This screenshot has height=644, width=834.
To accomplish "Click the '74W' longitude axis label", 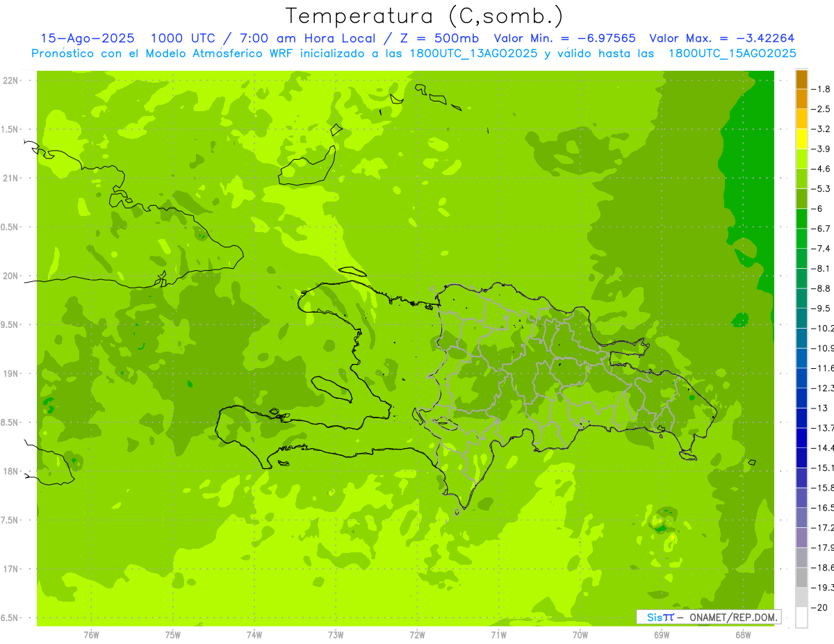I will (254, 635).
